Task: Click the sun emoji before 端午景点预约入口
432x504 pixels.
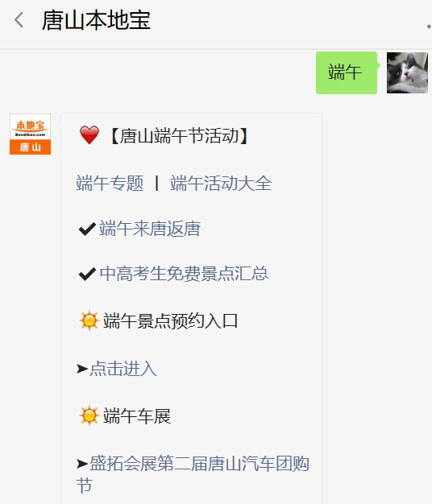Action: (89, 320)
